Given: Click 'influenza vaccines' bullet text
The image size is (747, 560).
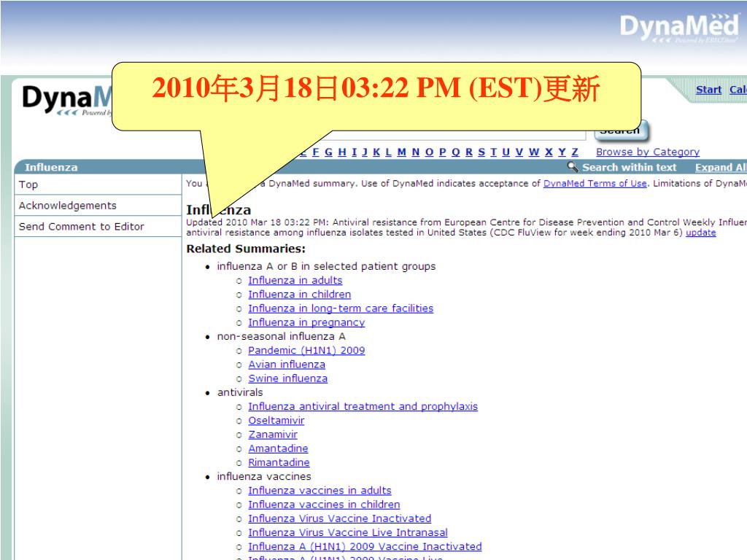Looking at the screenshot, I should pos(264,476).
